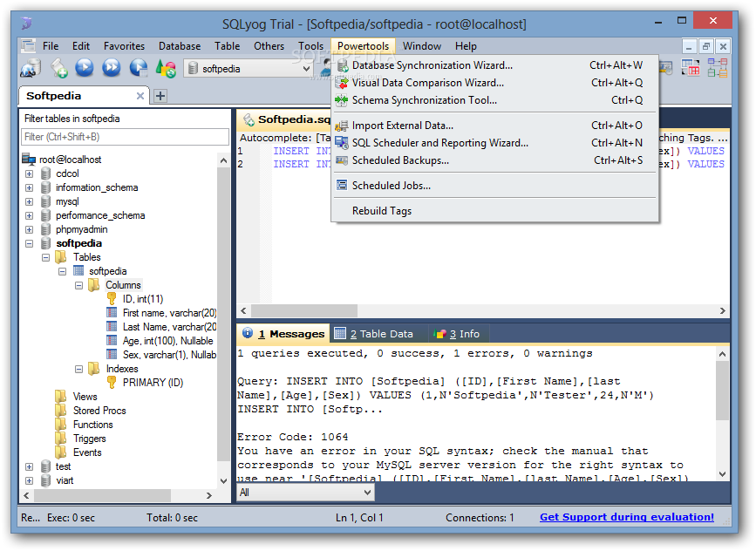756x551 pixels.
Task: Click the Execute Query play icon
Action: 85,67
